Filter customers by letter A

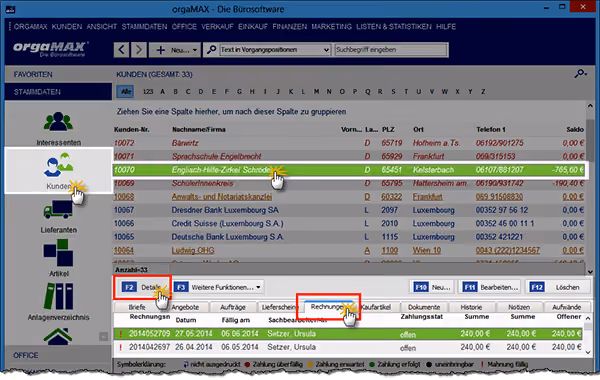[163, 91]
